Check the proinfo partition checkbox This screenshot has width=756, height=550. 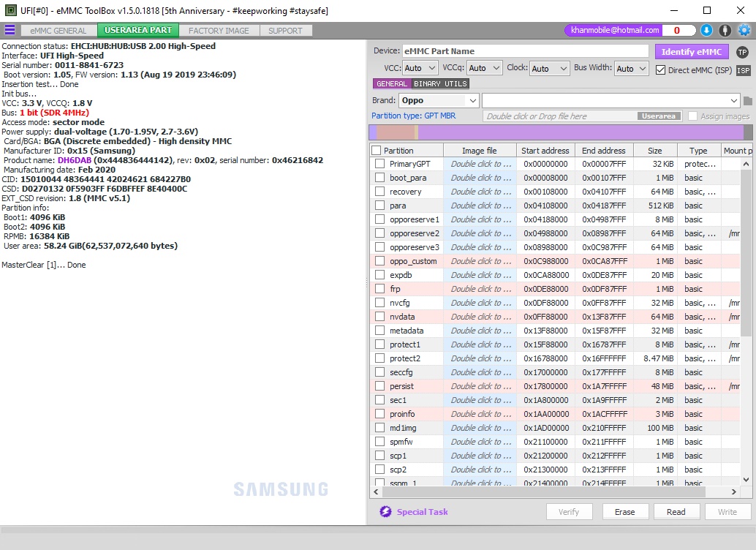click(380, 414)
